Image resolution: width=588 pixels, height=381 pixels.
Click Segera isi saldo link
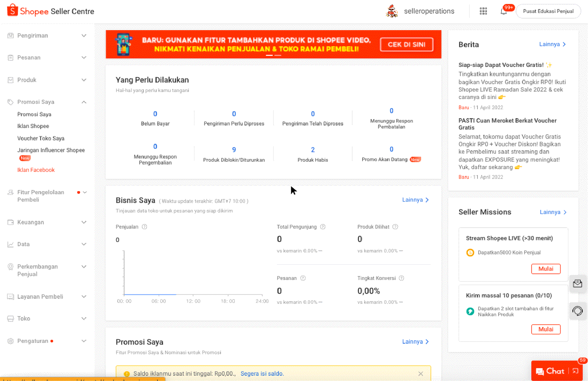click(262, 374)
